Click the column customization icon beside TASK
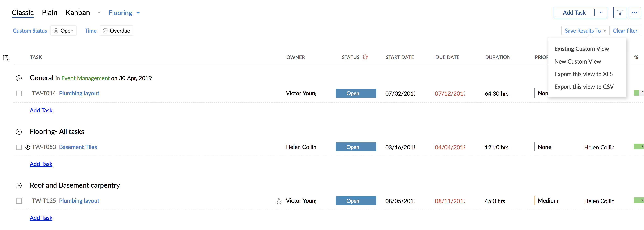This screenshot has height=230, width=644. tap(6, 58)
